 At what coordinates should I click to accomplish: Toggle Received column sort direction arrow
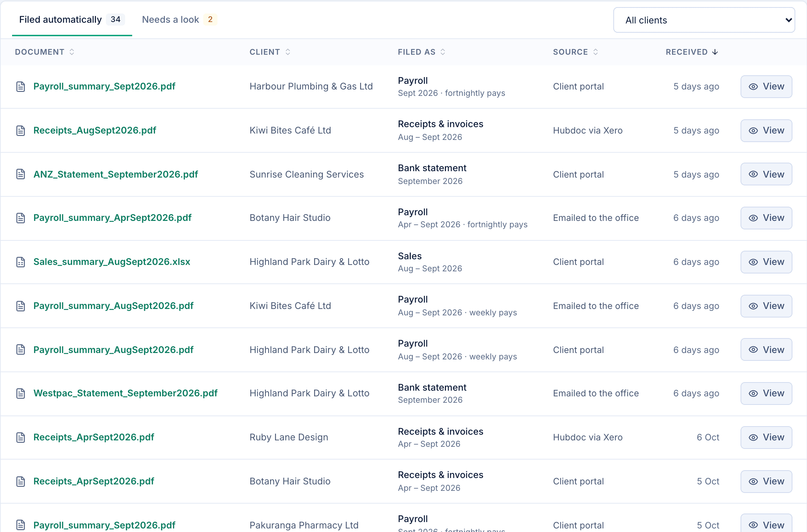pos(715,52)
